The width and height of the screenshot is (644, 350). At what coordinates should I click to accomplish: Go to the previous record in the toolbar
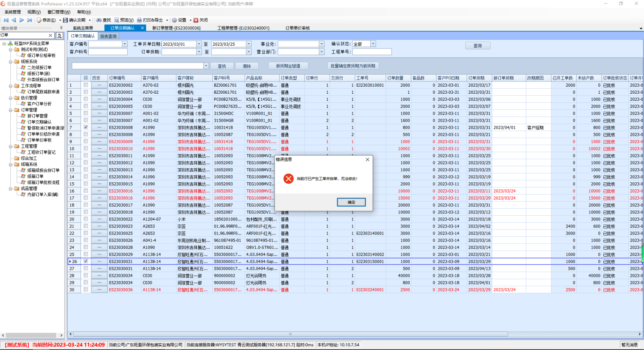[14, 20]
